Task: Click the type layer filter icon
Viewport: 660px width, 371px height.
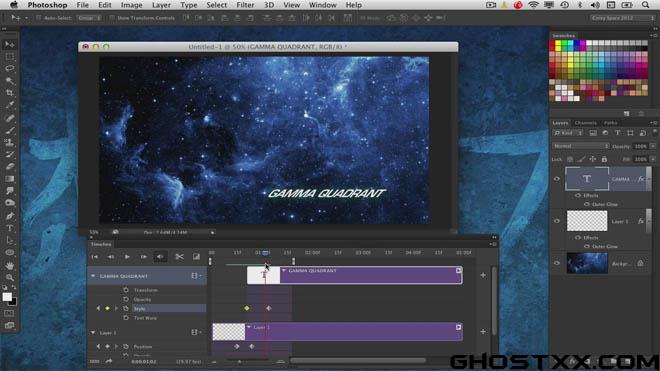Action: pyautogui.click(x=617, y=133)
